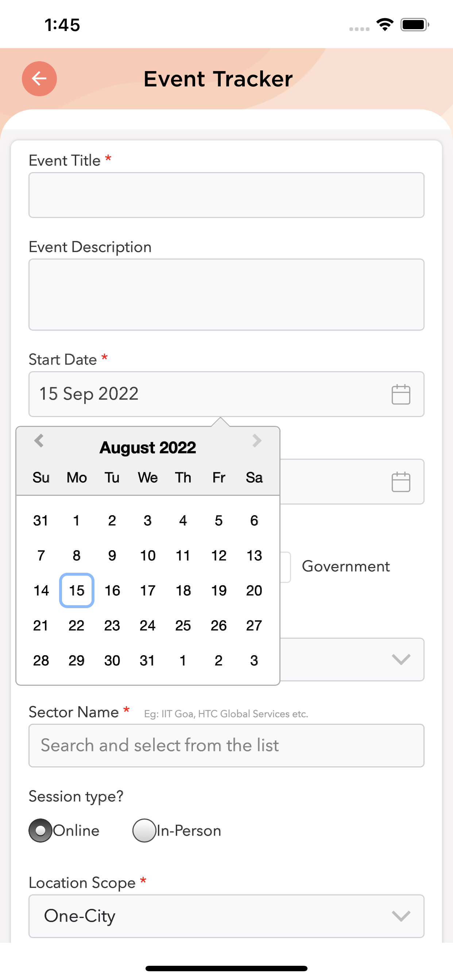Expand the dropdown above Sector Name

tap(400, 659)
